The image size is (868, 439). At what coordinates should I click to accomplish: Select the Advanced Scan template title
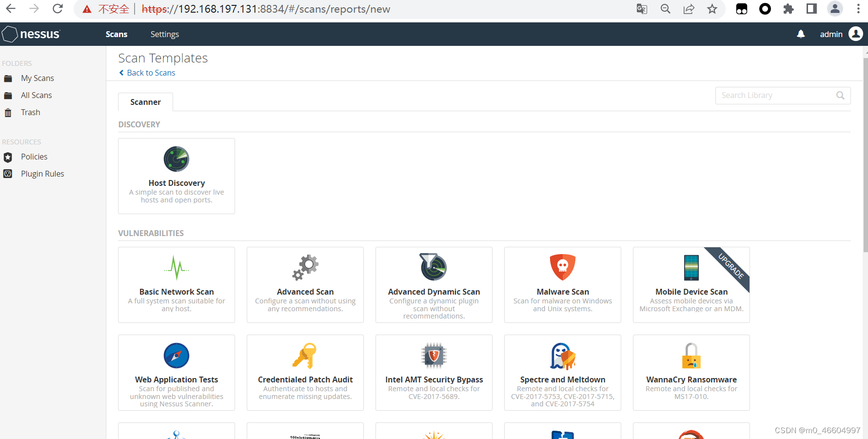coord(305,292)
